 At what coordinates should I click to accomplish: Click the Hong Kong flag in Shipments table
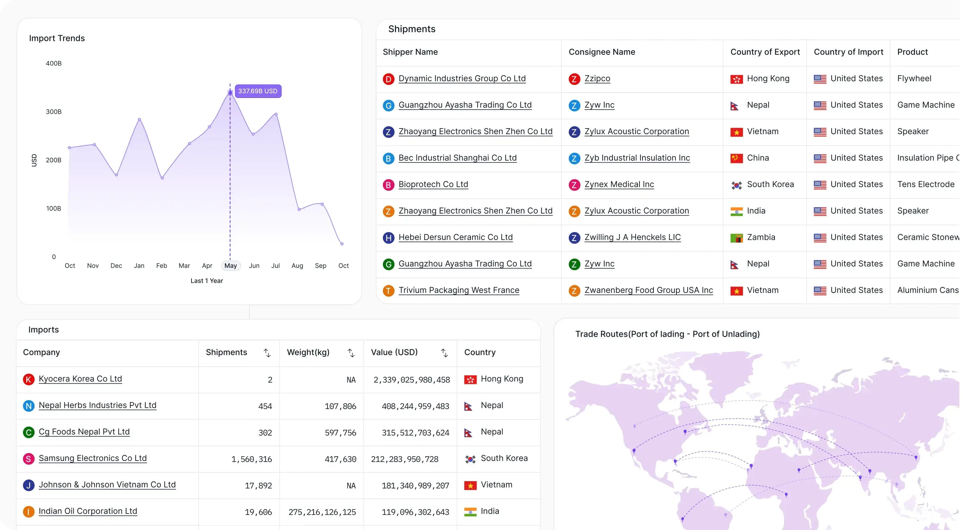[736, 79]
